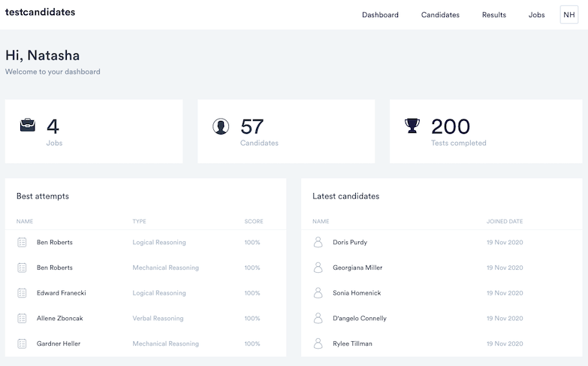
Task: Switch to the Results page
Action: click(x=493, y=15)
